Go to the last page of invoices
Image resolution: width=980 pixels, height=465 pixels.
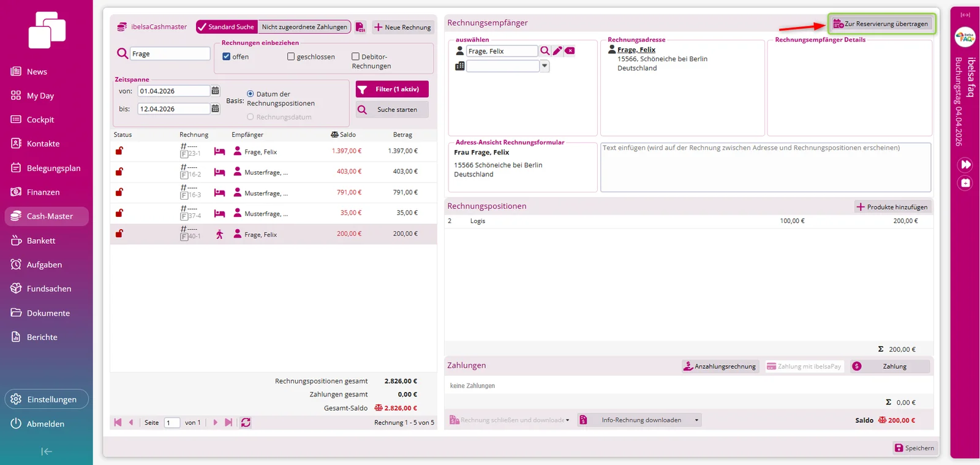pos(228,422)
